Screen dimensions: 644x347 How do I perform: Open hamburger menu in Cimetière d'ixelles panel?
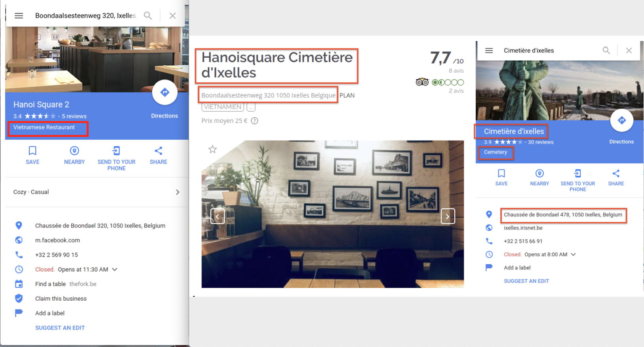(x=489, y=51)
